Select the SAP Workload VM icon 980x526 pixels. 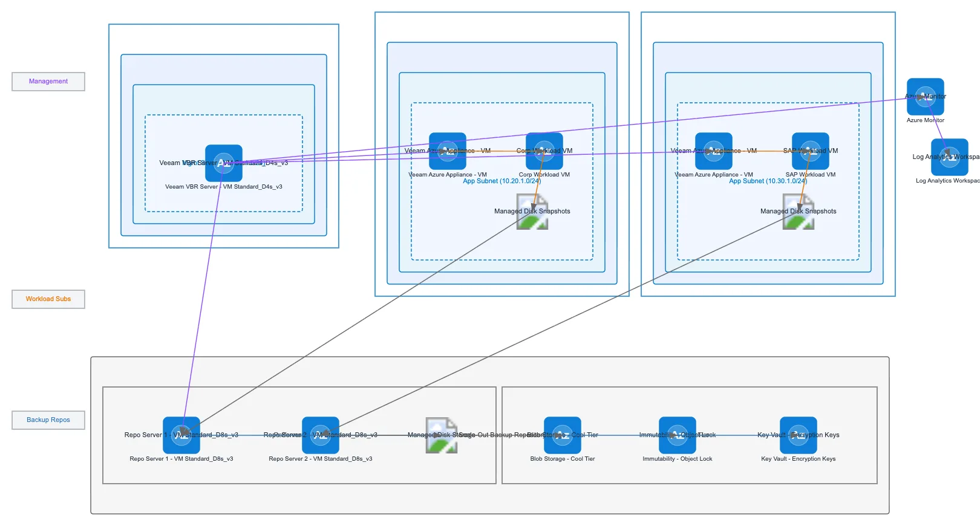pos(811,151)
